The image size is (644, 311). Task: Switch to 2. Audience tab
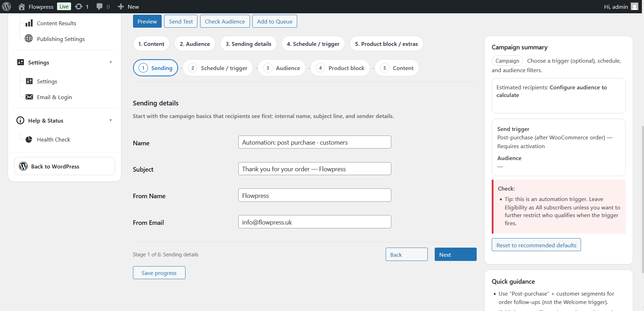195,44
